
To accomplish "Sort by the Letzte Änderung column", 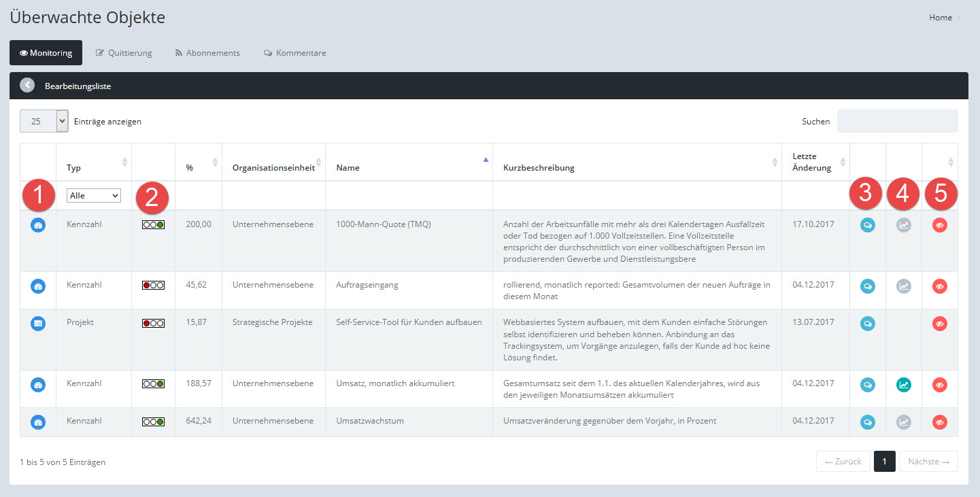I will 811,162.
